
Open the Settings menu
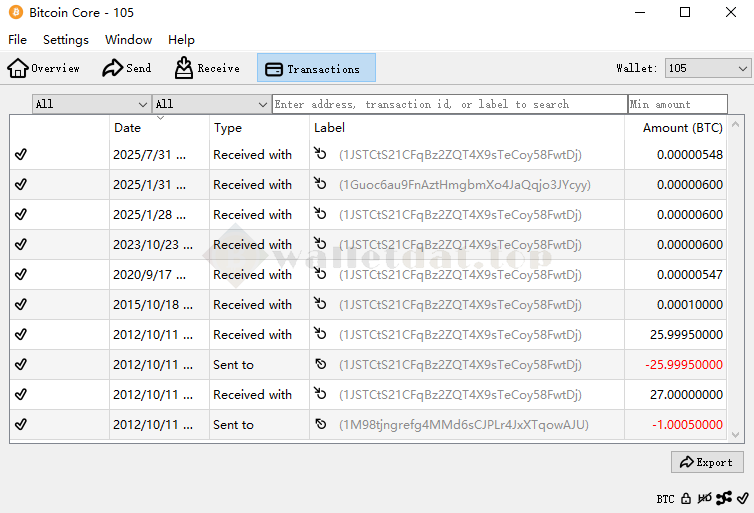[x=66, y=40]
